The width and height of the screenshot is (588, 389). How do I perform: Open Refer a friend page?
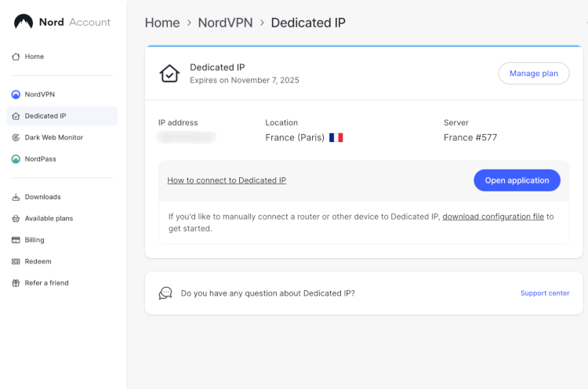[62, 283]
